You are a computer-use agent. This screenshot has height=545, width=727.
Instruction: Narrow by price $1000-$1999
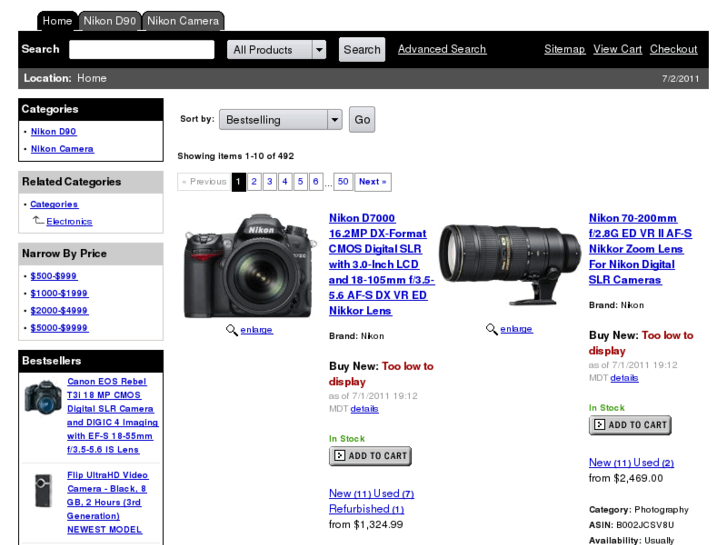59,293
